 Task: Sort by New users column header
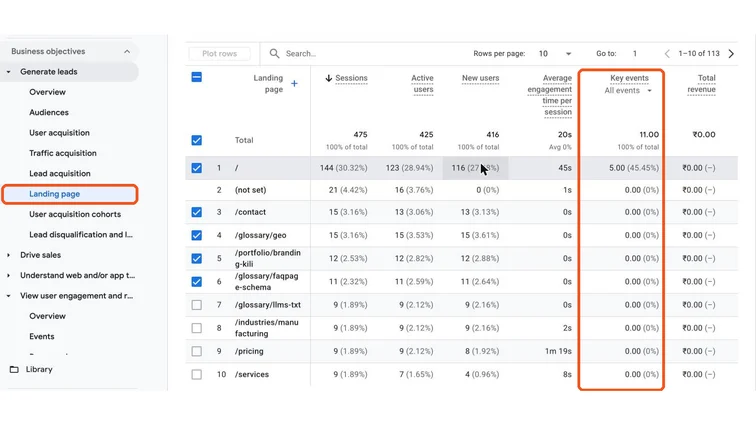click(x=480, y=78)
